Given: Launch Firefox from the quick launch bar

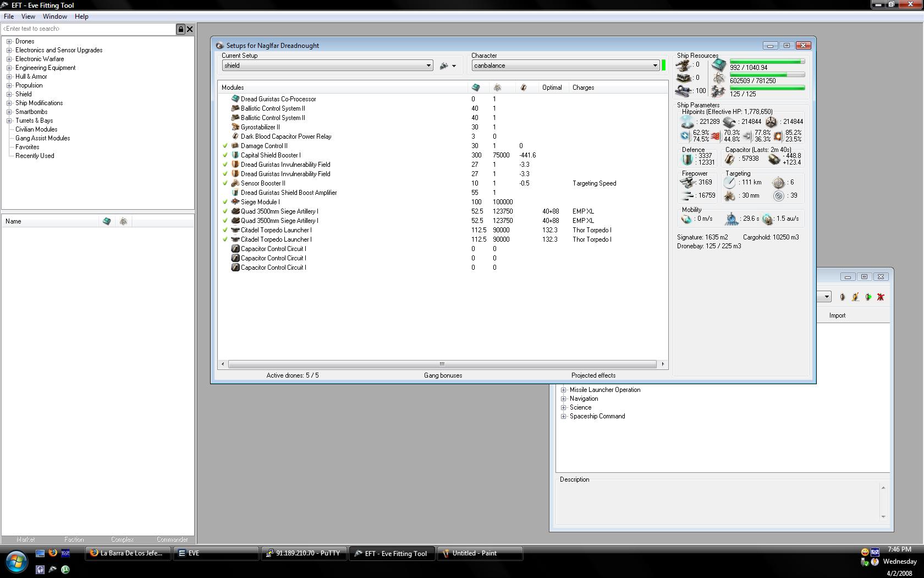Looking at the screenshot, I should (53, 553).
